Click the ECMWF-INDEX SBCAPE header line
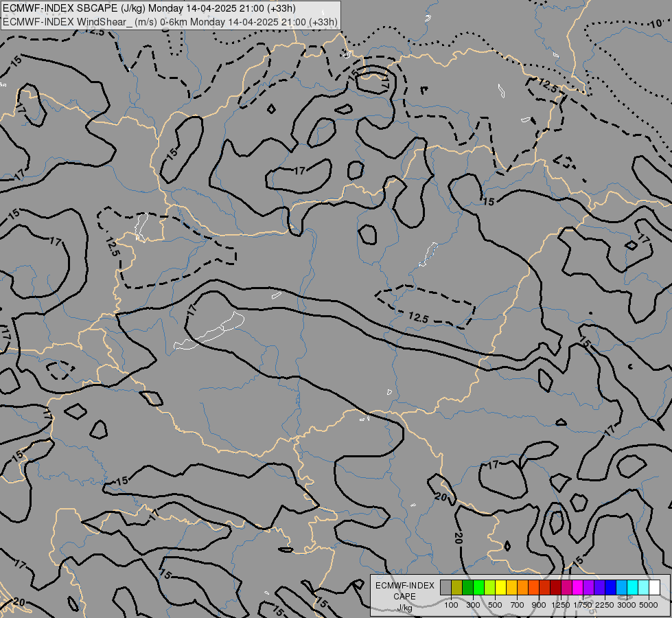The width and height of the screenshot is (672, 618). tap(149, 8)
